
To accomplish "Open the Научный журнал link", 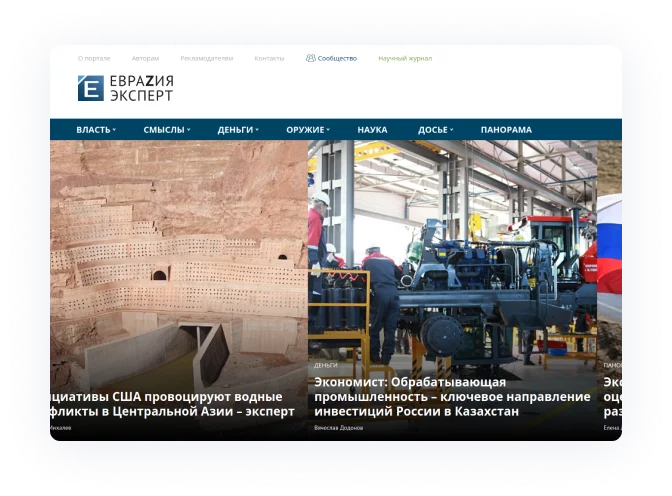I will click(405, 58).
